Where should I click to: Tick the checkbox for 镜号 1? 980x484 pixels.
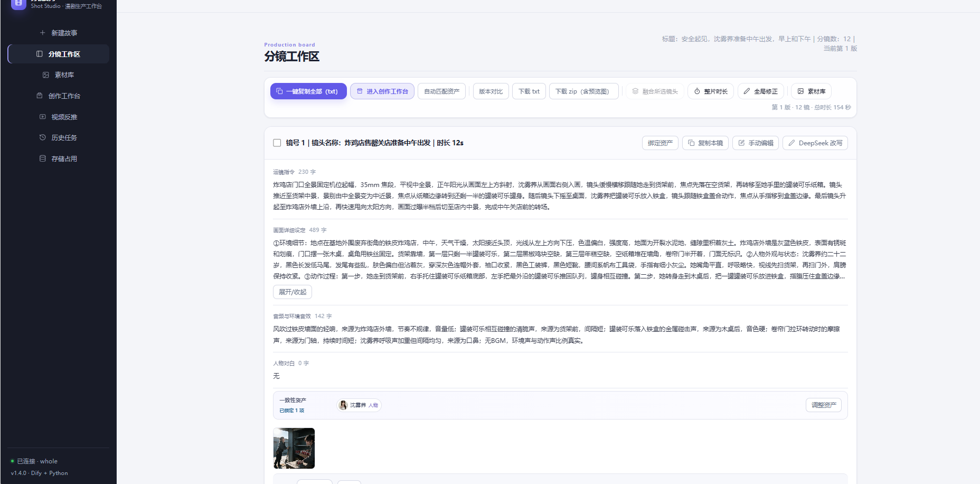coord(277,143)
